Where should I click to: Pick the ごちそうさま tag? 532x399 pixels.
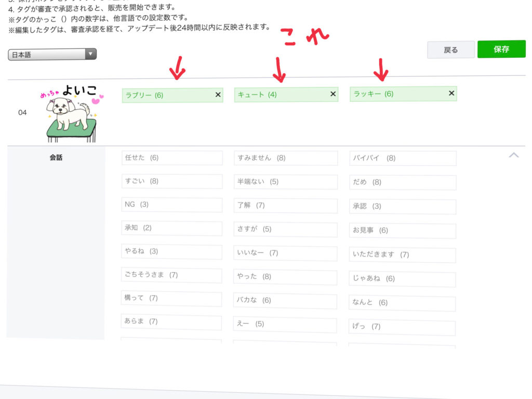click(x=172, y=275)
